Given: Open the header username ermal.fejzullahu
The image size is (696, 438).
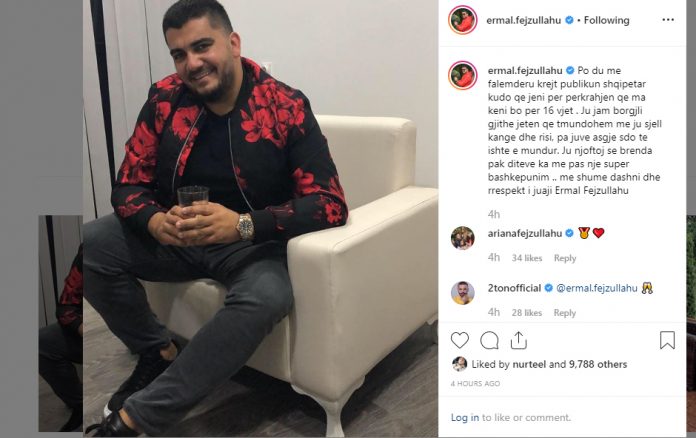Looking at the screenshot, I should 524,20.
